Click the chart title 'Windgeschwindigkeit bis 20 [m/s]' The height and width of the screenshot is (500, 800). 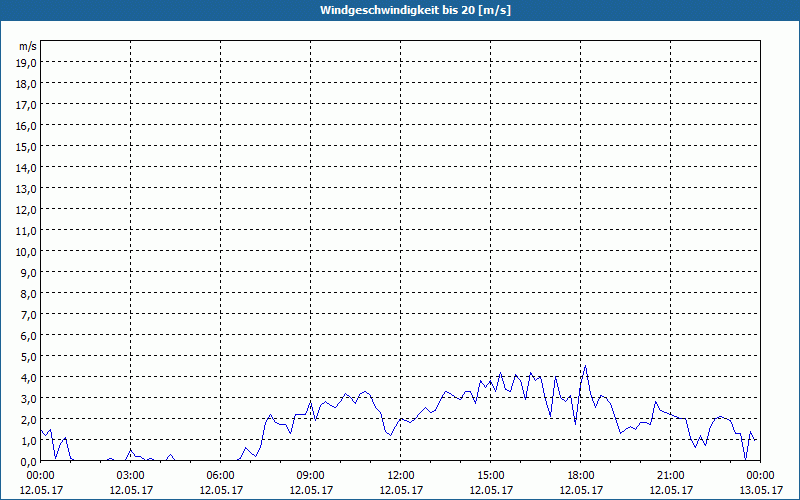click(x=415, y=10)
